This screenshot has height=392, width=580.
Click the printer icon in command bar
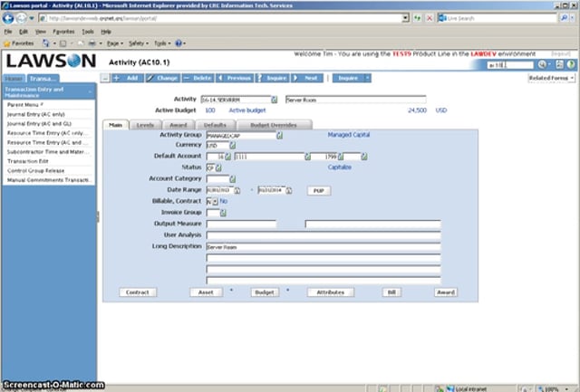92,43
